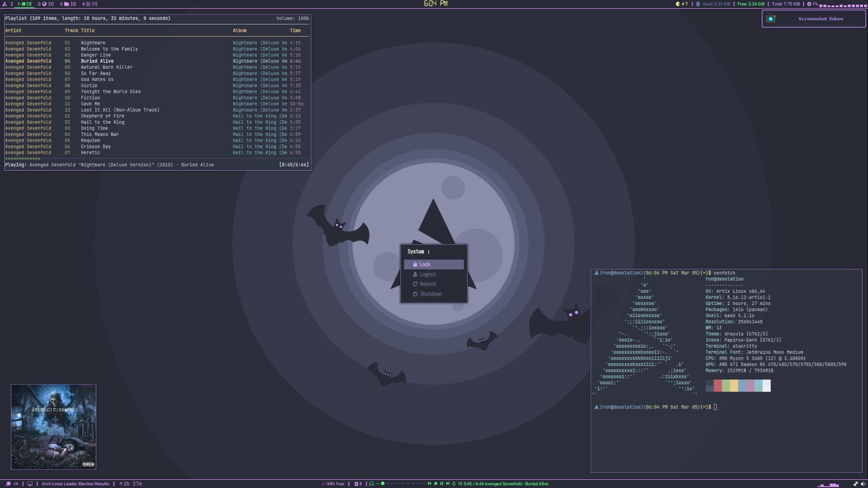The height and width of the screenshot is (488, 868).
Task: Click the Free: 5.24 GiB memory readout
Action: (x=751, y=4)
